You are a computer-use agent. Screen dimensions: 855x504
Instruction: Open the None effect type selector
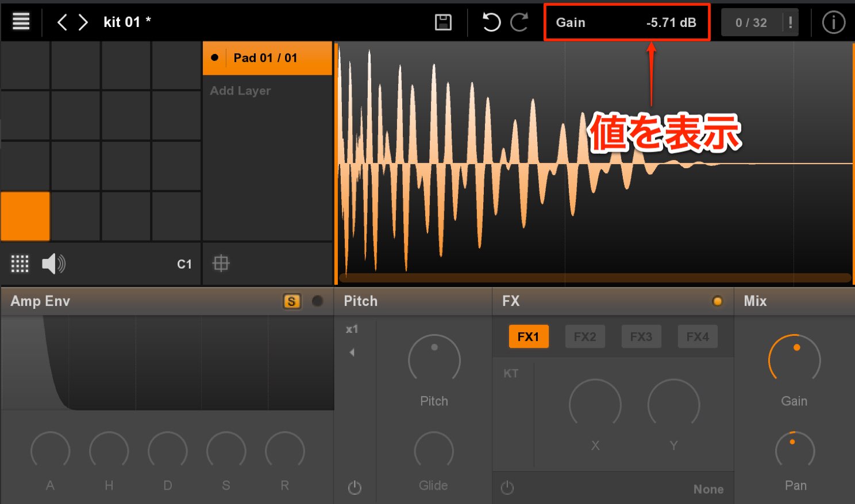pyautogui.click(x=708, y=489)
